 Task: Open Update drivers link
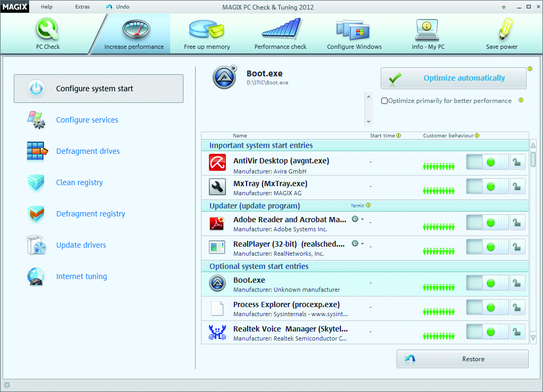tap(81, 245)
